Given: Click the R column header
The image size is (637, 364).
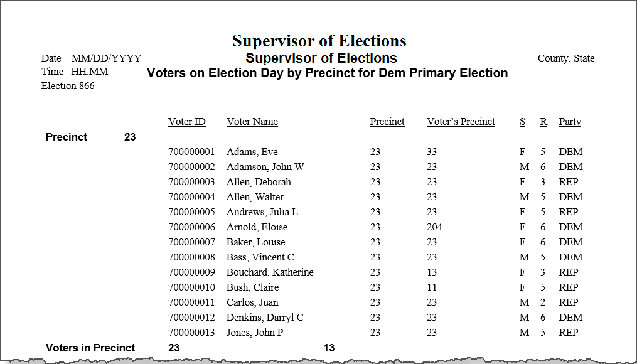Looking at the screenshot, I should click(543, 122).
